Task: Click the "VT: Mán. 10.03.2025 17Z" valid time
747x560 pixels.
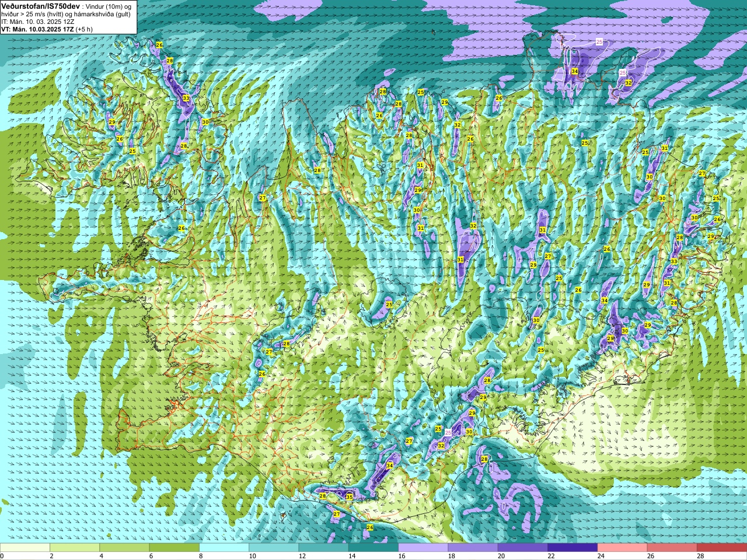Action: [37, 29]
